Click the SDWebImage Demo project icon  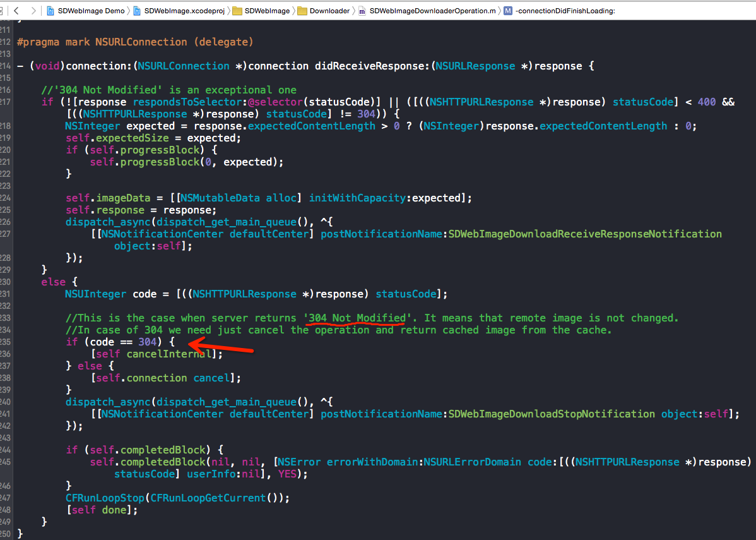point(50,11)
